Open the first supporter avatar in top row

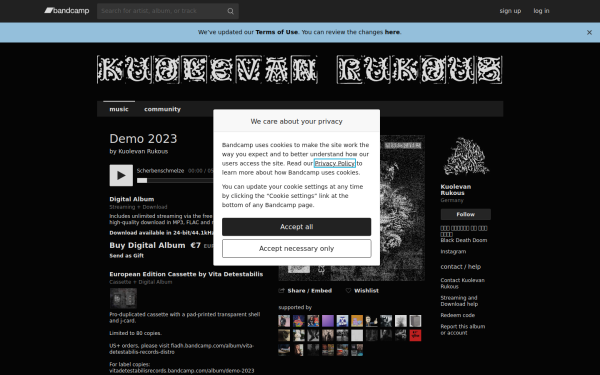click(x=284, y=321)
